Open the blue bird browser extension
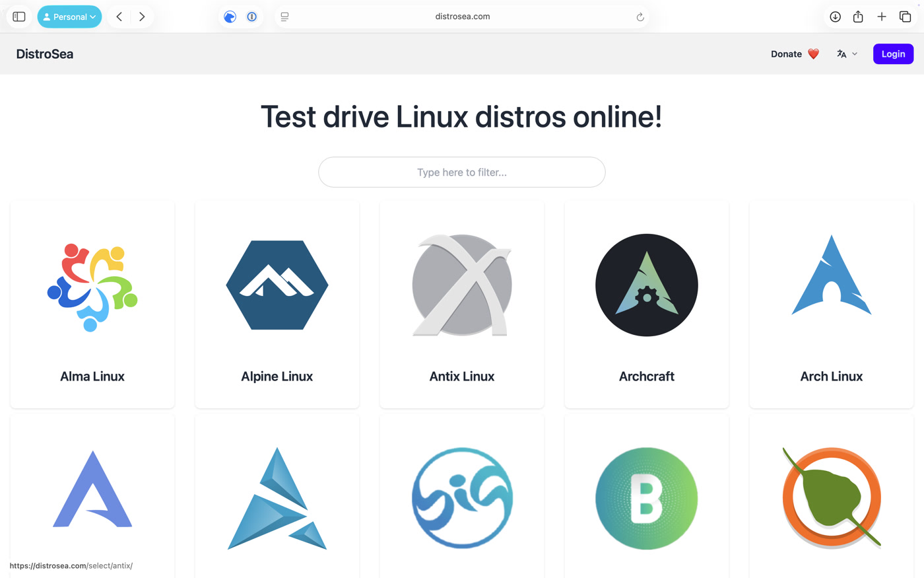The width and height of the screenshot is (924, 578). pyautogui.click(x=230, y=17)
